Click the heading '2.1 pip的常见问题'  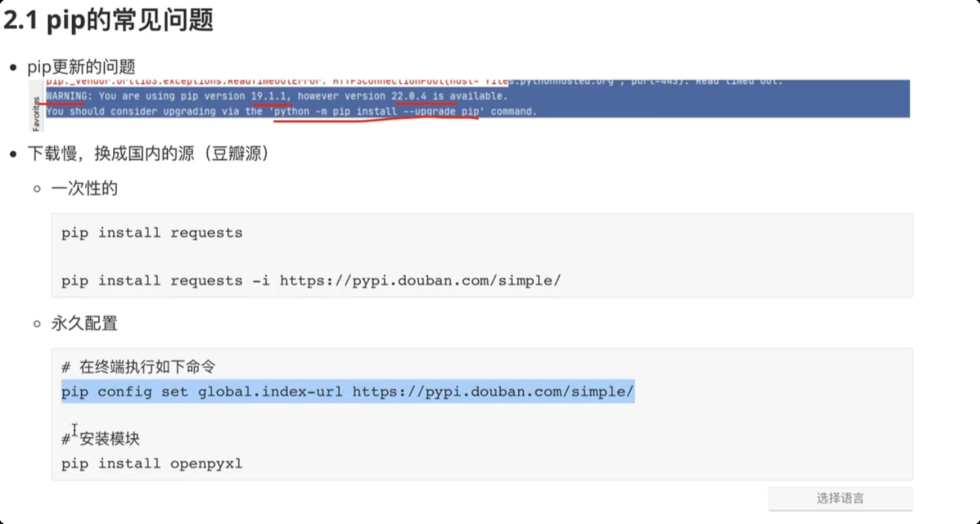(109, 20)
